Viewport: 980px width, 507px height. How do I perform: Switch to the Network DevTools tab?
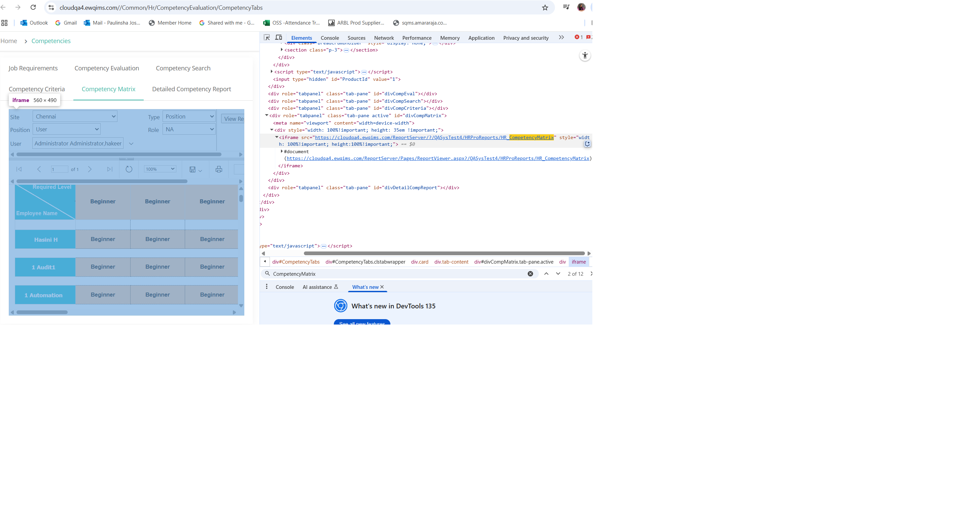pos(383,38)
